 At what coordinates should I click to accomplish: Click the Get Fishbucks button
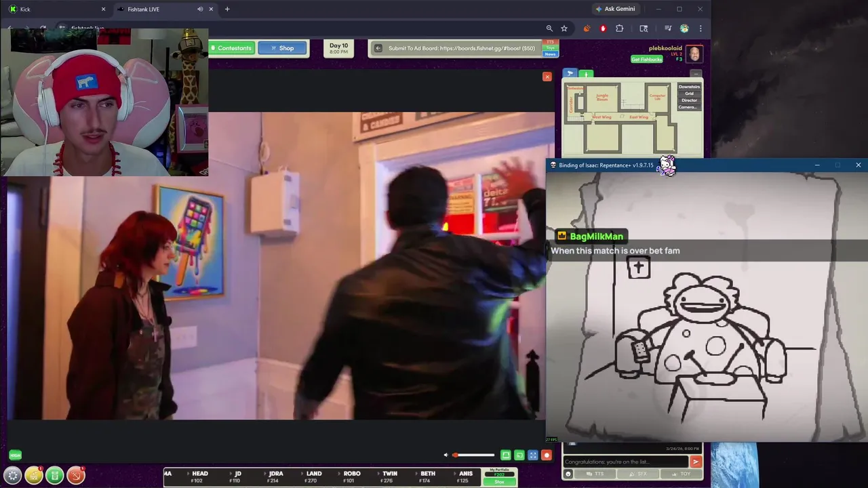(646, 60)
